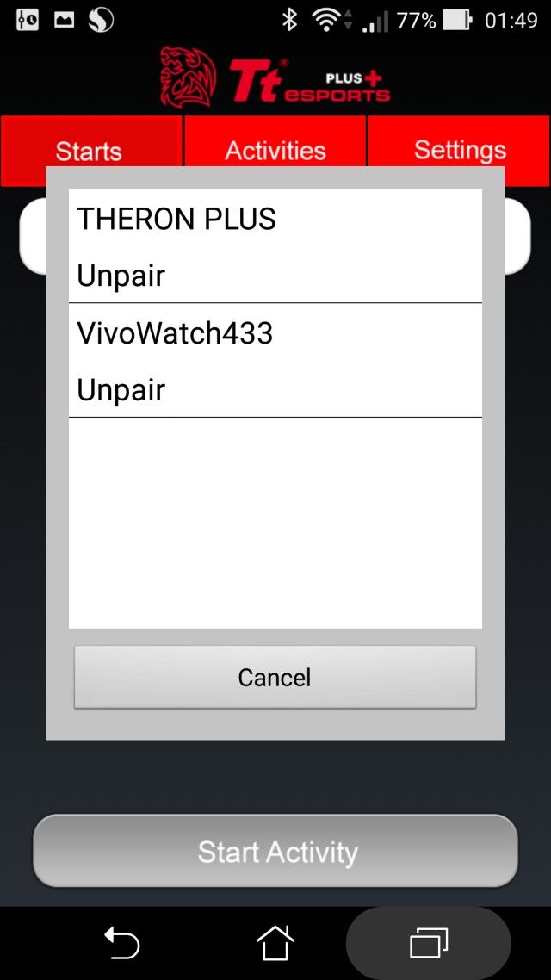This screenshot has width=551, height=980.
Task: Switch to the Starts tab
Action: point(89,151)
